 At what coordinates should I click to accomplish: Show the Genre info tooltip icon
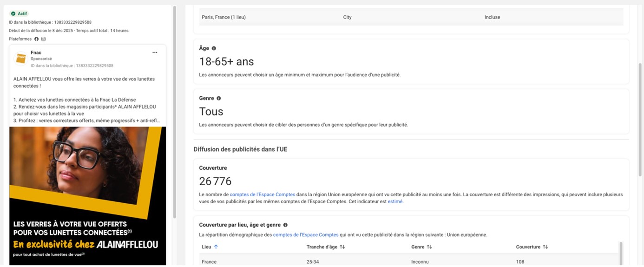[x=219, y=99]
